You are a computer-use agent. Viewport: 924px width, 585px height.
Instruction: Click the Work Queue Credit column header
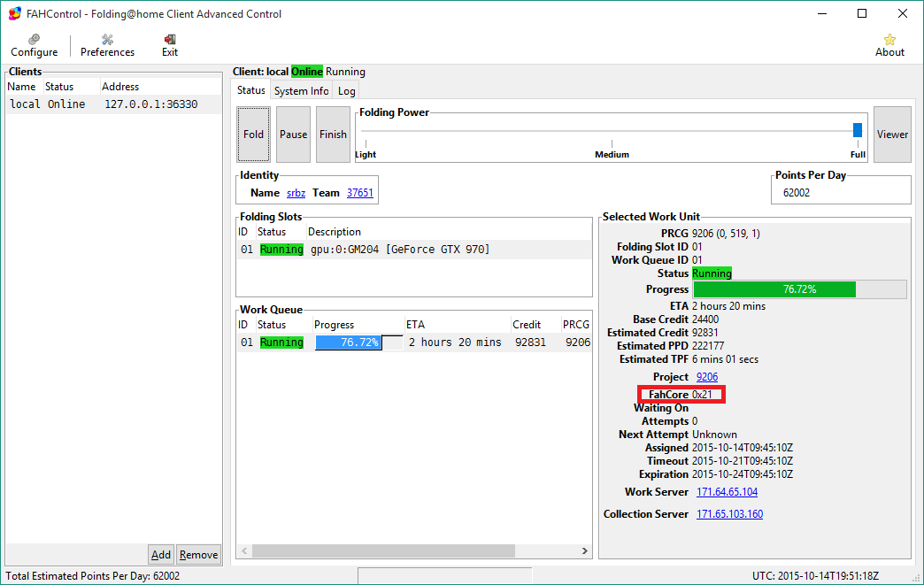click(535, 325)
